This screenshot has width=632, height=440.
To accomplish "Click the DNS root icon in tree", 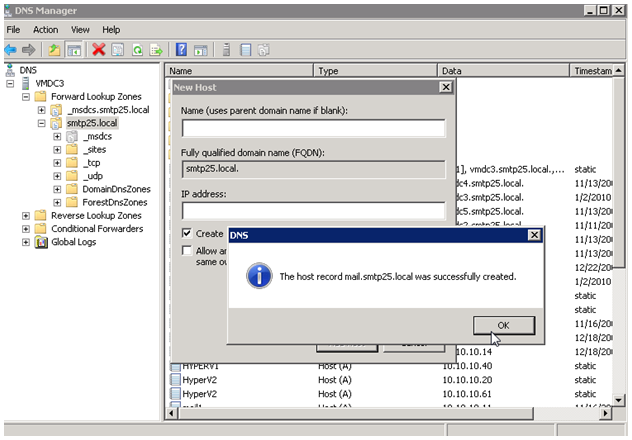I will (x=10, y=70).
